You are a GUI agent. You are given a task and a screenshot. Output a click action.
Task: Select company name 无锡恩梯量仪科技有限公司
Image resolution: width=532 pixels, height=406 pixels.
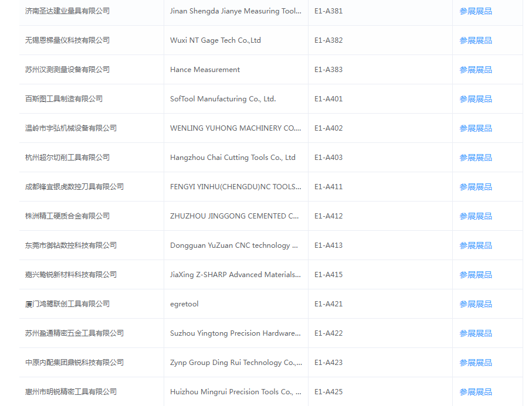[x=67, y=40]
